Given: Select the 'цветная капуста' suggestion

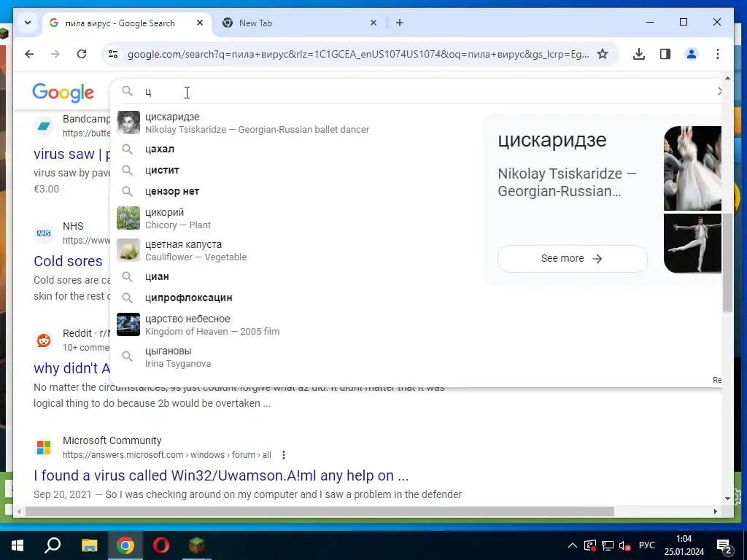Looking at the screenshot, I should (297, 251).
